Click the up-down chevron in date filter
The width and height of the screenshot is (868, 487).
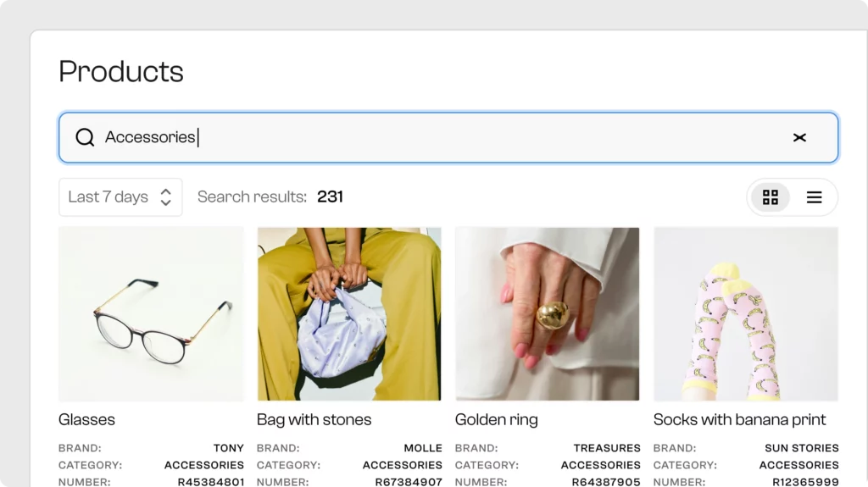(x=165, y=197)
